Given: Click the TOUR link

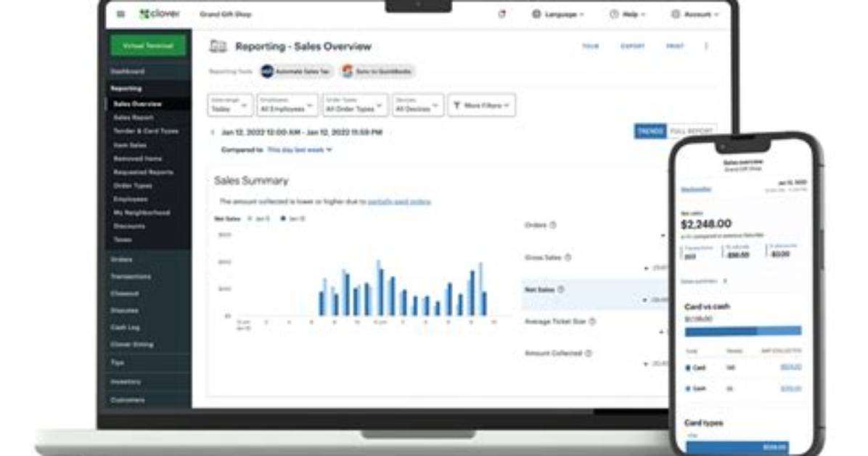Looking at the screenshot, I should pyautogui.click(x=591, y=46).
